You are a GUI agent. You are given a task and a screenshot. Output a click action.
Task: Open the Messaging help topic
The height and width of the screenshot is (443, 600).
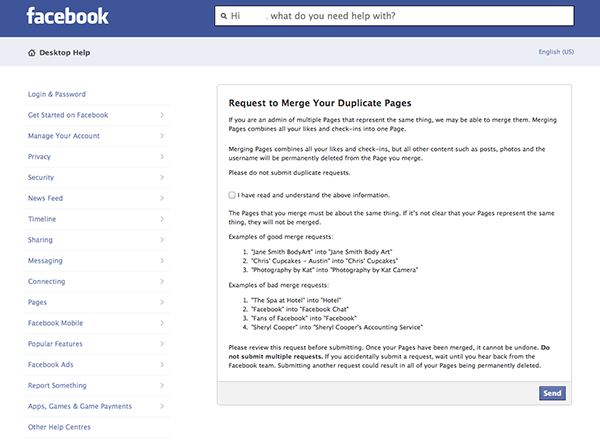[45, 261]
